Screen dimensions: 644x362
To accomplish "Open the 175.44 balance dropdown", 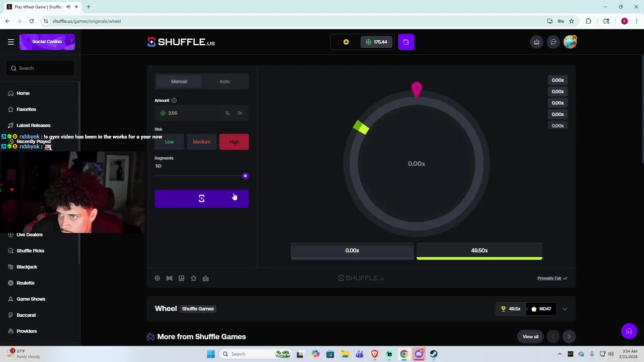I will tap(376, 42).
